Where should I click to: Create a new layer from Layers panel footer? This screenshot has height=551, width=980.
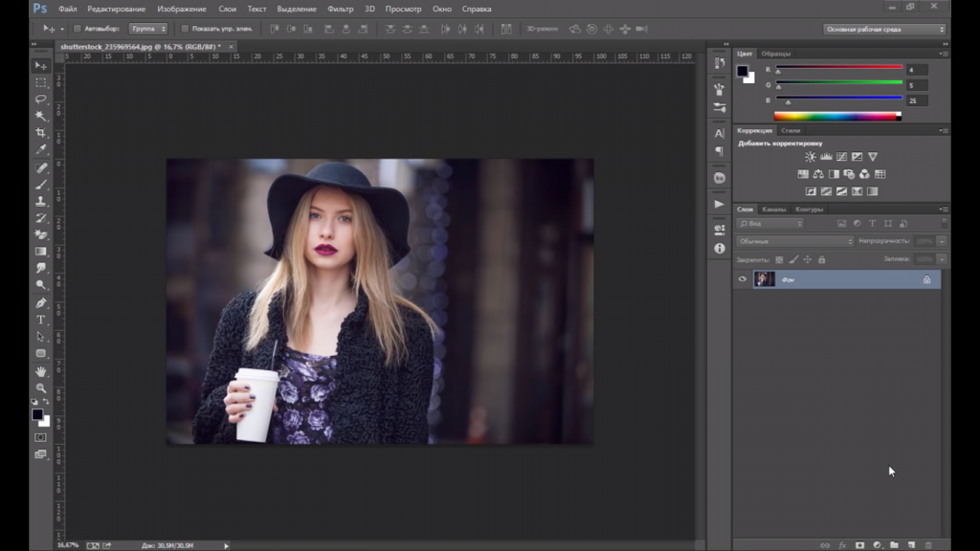(x=911, y=544)
